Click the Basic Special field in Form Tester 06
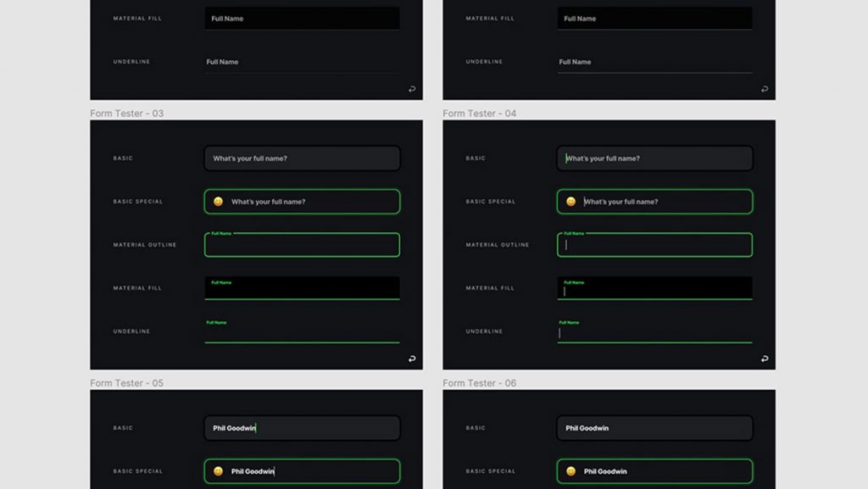This screenshot has width=868, height=489. click(654, 471)
